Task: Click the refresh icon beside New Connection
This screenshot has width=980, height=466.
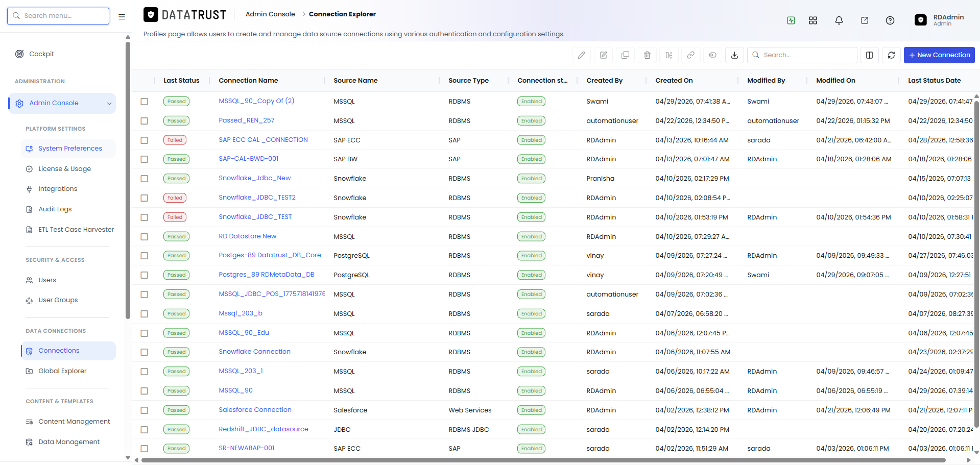Action: (x=891, y=55)
